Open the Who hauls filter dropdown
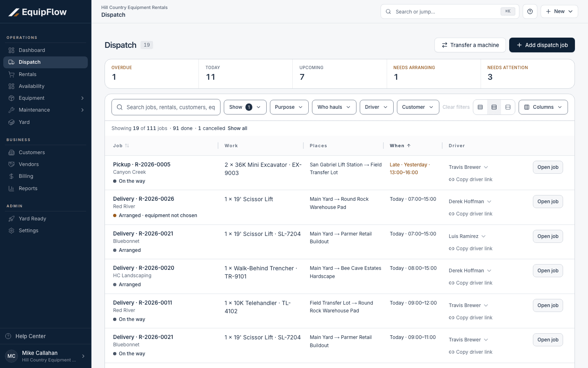 334,107
